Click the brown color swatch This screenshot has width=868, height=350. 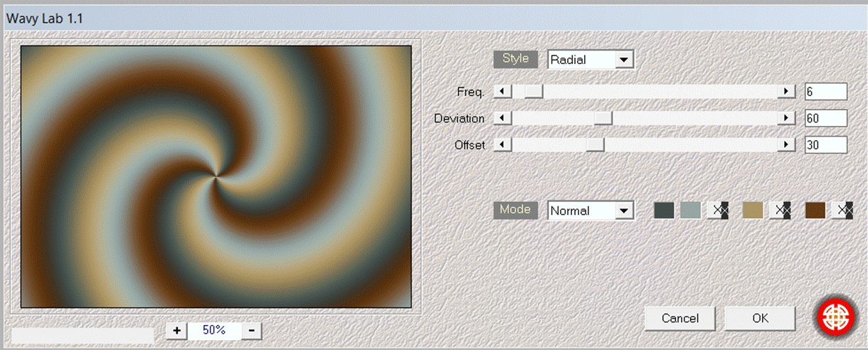[815, 211]
